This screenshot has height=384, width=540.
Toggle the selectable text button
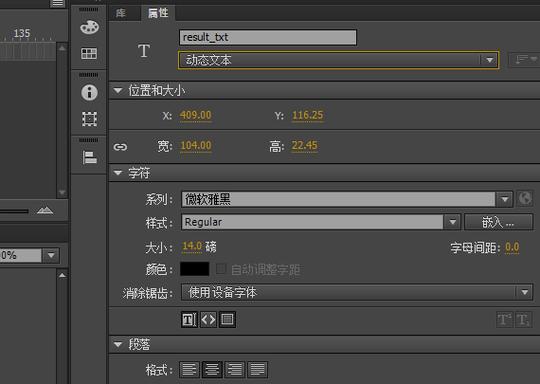[x=189, y=320]
